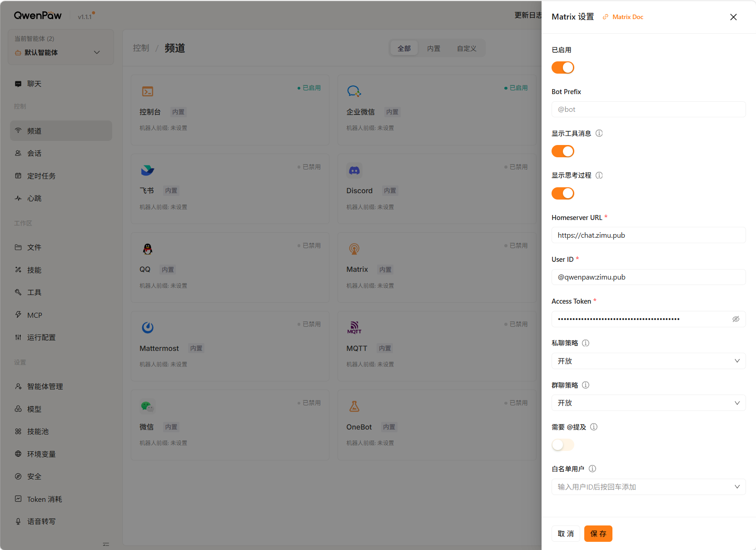Click the 心跳 heartbeat sidebar icon
Screen dimensions: 756x550
(x=18, y=198)
